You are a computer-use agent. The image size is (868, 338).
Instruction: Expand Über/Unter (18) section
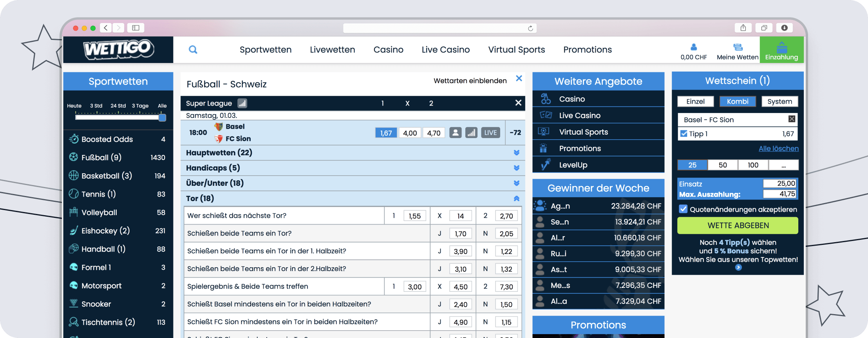coord(353,183)
